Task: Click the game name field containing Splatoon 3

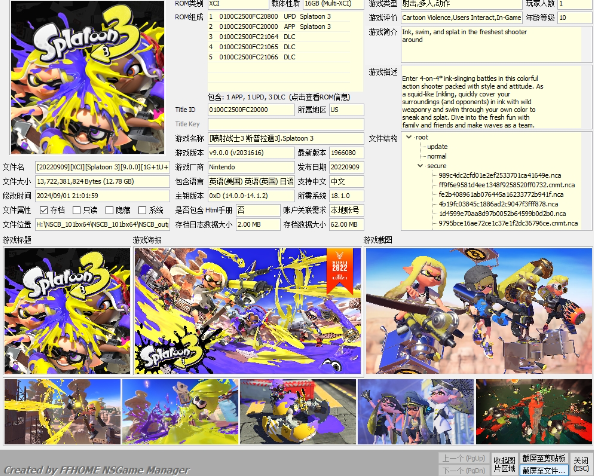Action: (x=286, y=139)
